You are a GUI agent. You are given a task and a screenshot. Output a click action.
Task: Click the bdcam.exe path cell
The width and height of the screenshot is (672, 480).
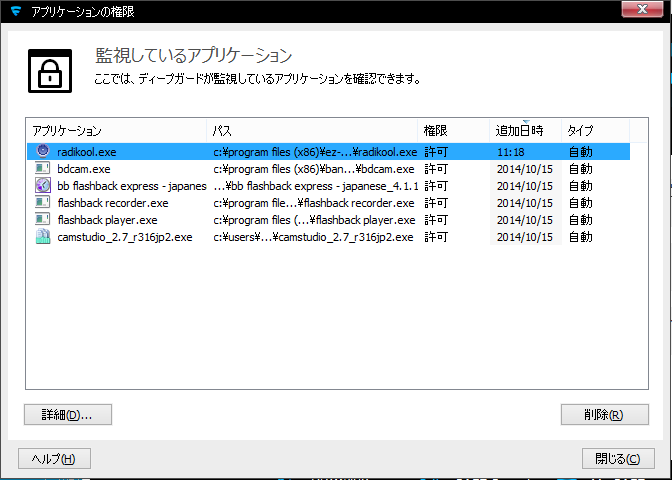pyautogui.click(x=314, y=169)
